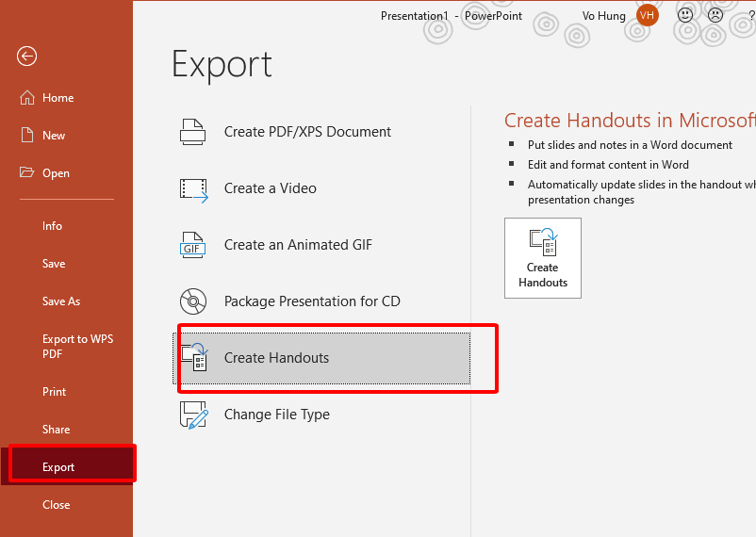Click the Presentation1 - PowerPoint title
Screen dimensions: 756x537
coord(452,16)
